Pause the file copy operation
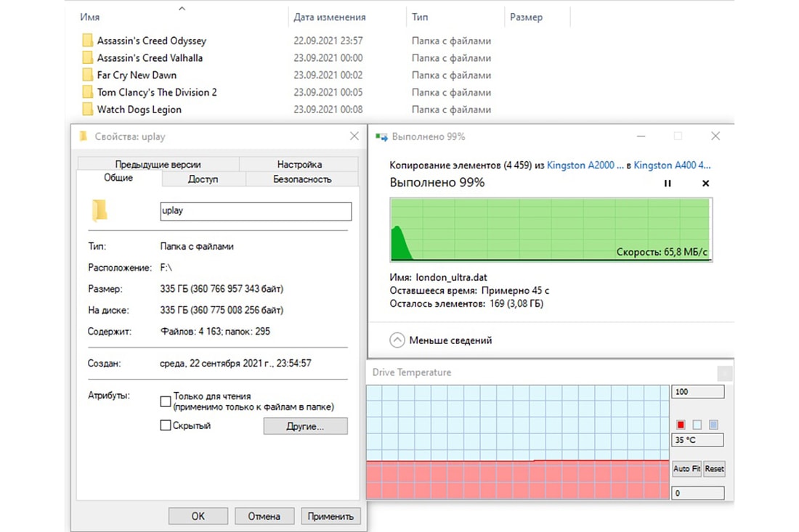Screen dimensions: 799x532 pos(668,184)
